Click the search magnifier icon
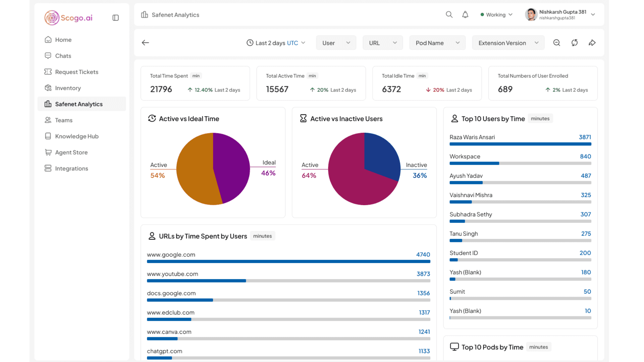Screen dimensions: 644x362 click(449, 14)
